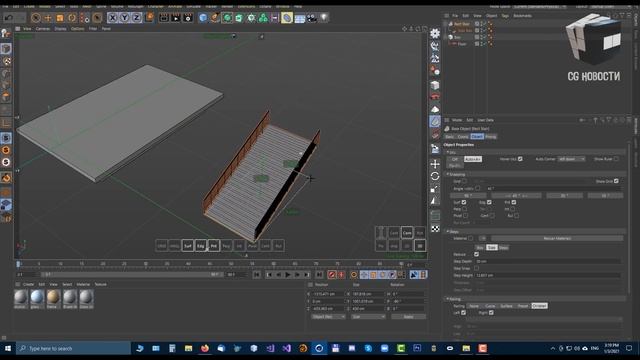Click the Step Height input field
The image size is (640, 360).
coord(548,276)
